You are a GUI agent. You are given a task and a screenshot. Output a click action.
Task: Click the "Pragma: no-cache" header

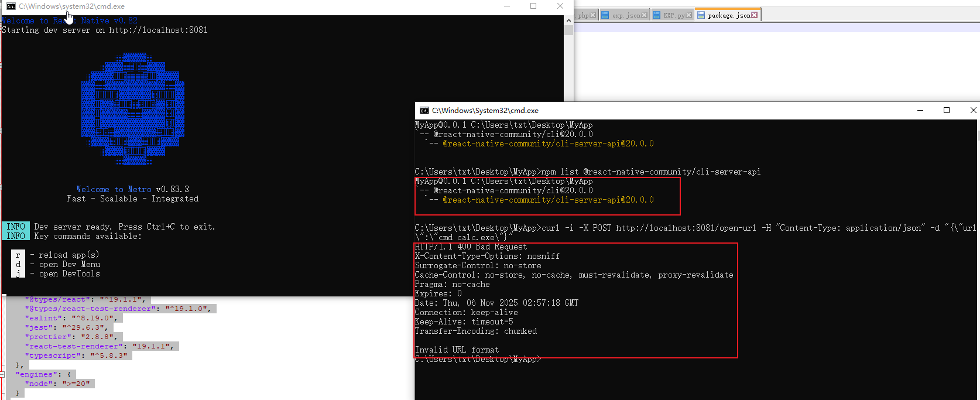tap(452, 284)
